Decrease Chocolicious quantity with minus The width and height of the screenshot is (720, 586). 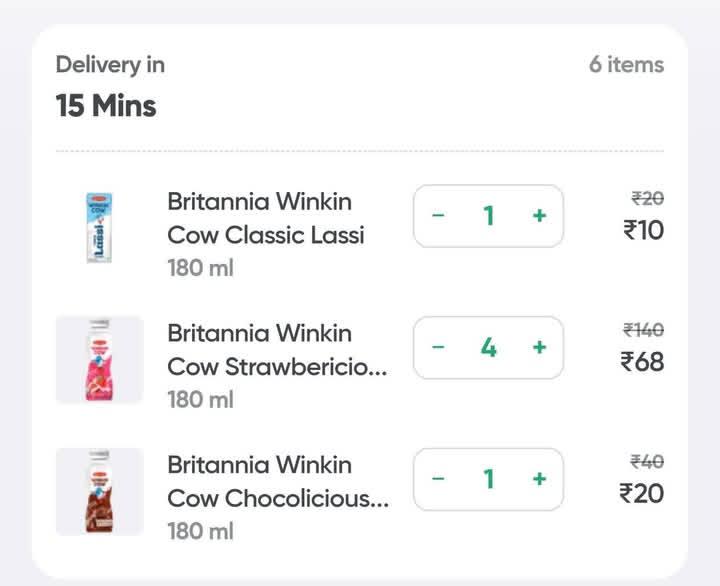[x=438, y=479]
